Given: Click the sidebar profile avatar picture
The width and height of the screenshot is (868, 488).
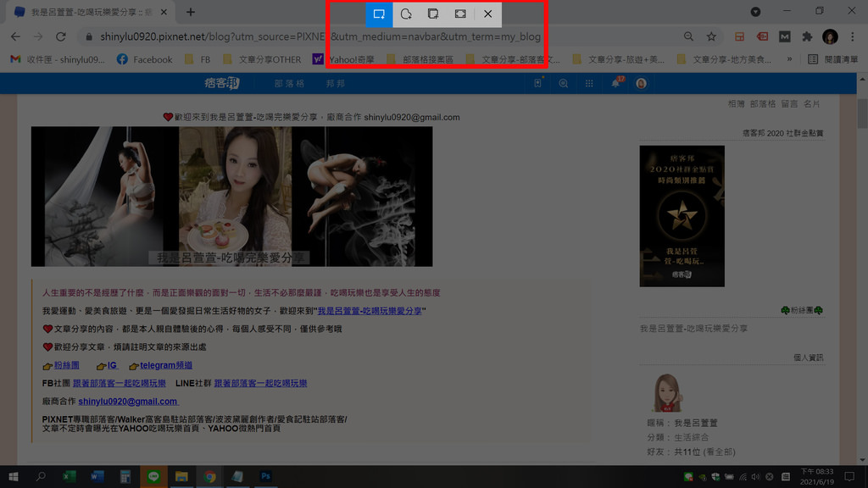Looking at the screenshot, I should pos(666,393).
